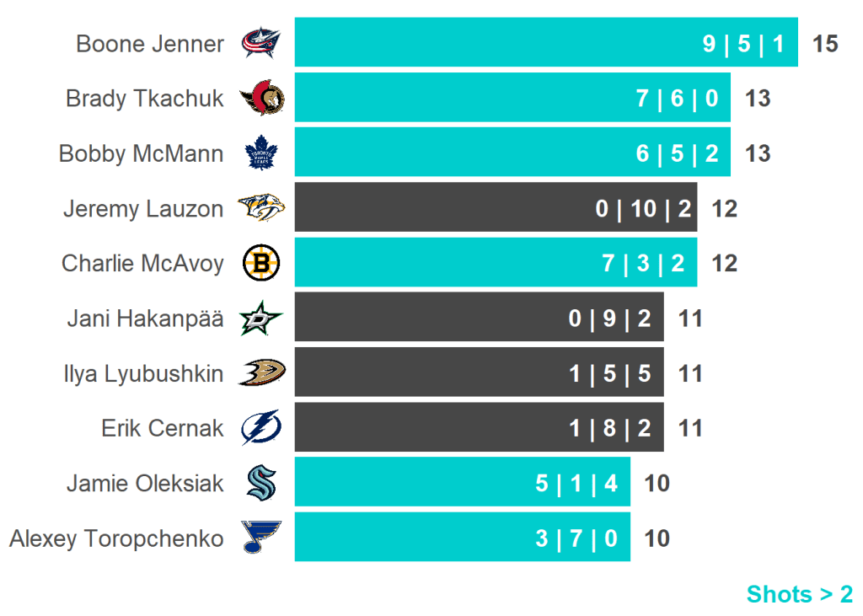This screenshot has width=863, height=616.
Task: Select the Boone Jenner player name
Action: click(x=150, y=43)
